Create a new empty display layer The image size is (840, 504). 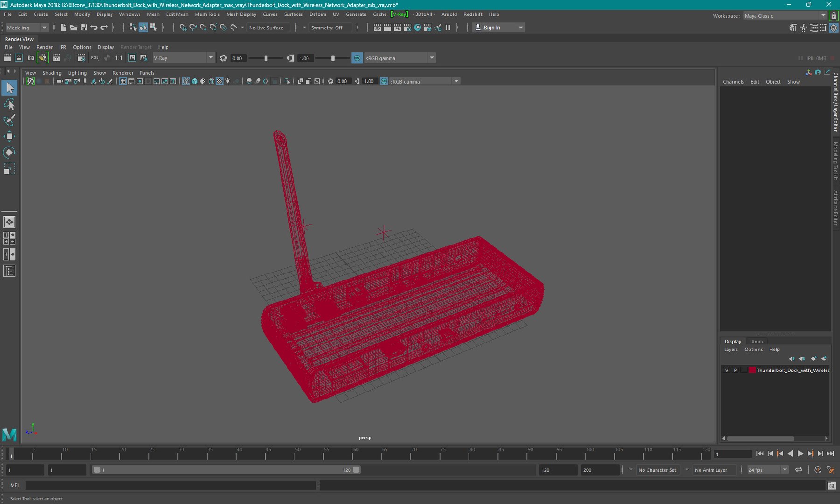pyautogui.click(x=813, y=359)
